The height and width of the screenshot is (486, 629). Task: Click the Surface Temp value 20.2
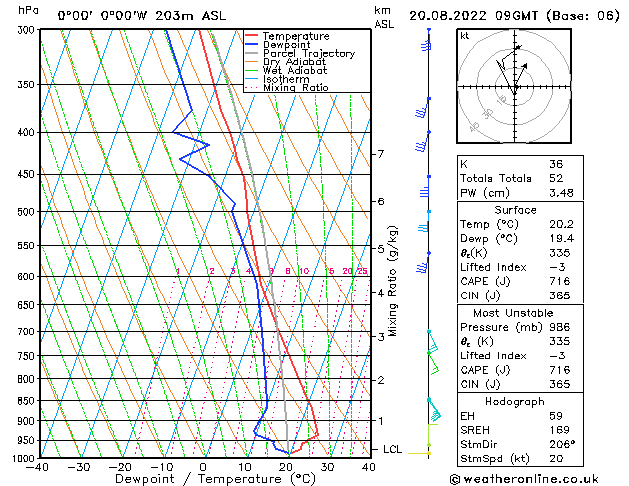(x=561, y=224)
